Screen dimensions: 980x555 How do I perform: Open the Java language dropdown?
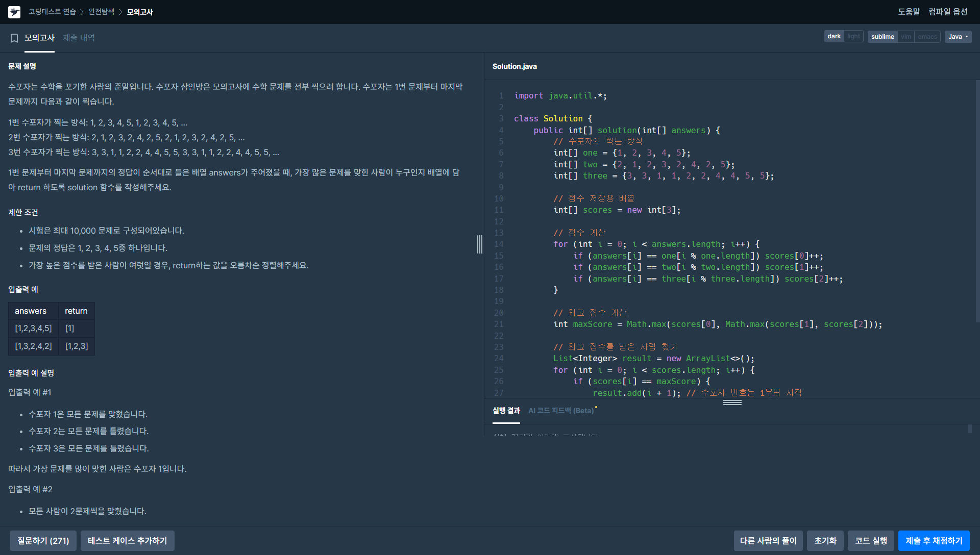[x=958, y=37]
